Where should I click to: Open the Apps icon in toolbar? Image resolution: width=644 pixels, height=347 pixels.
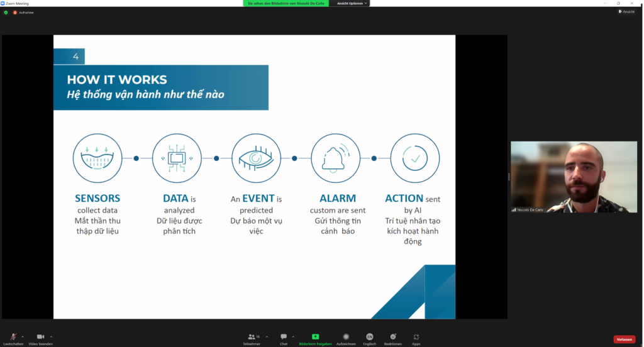coord(416,338)
